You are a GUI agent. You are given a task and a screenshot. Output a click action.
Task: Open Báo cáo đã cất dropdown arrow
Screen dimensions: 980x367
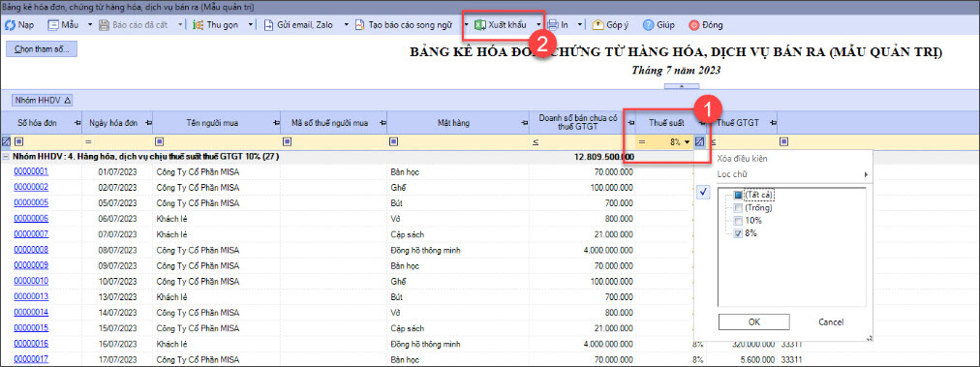click(x=181, y=25)
